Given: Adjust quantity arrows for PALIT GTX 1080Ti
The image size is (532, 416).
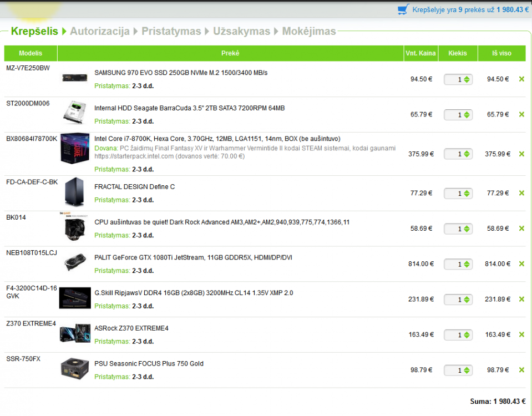Looking at the screenshot, I should [467, 264].
